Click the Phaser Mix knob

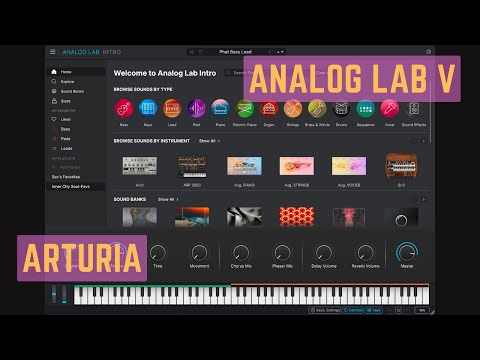[x=282, y=253]
